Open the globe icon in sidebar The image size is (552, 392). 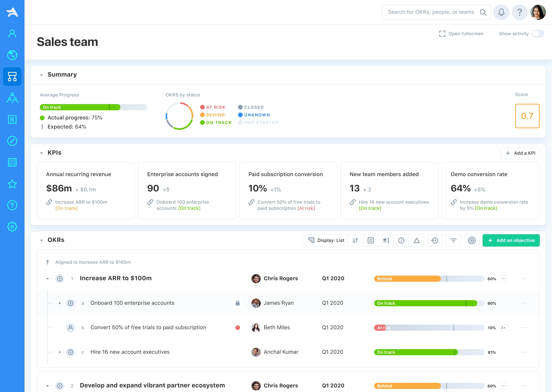click(x=12, y=55)
